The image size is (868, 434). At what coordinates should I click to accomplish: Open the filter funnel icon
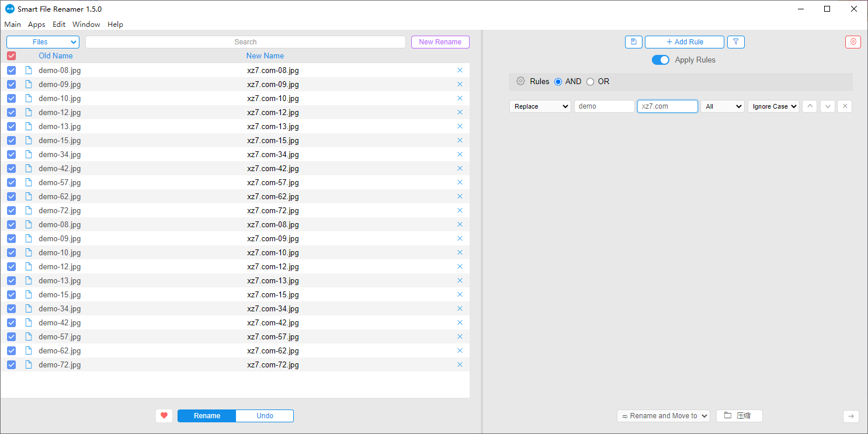[736, 42]
